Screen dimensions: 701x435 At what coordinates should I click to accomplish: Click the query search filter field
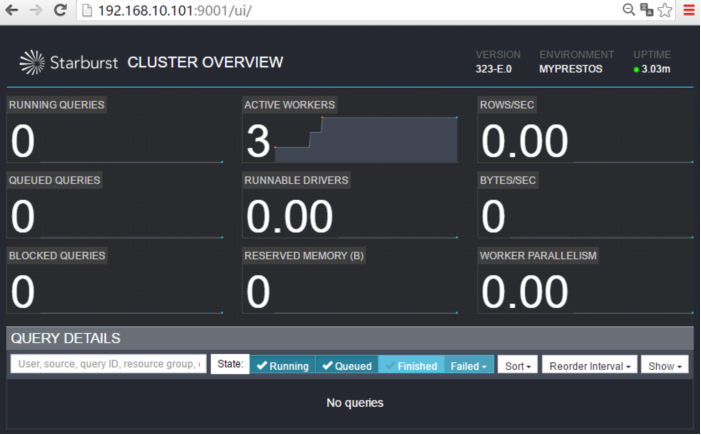coord(109,364)
